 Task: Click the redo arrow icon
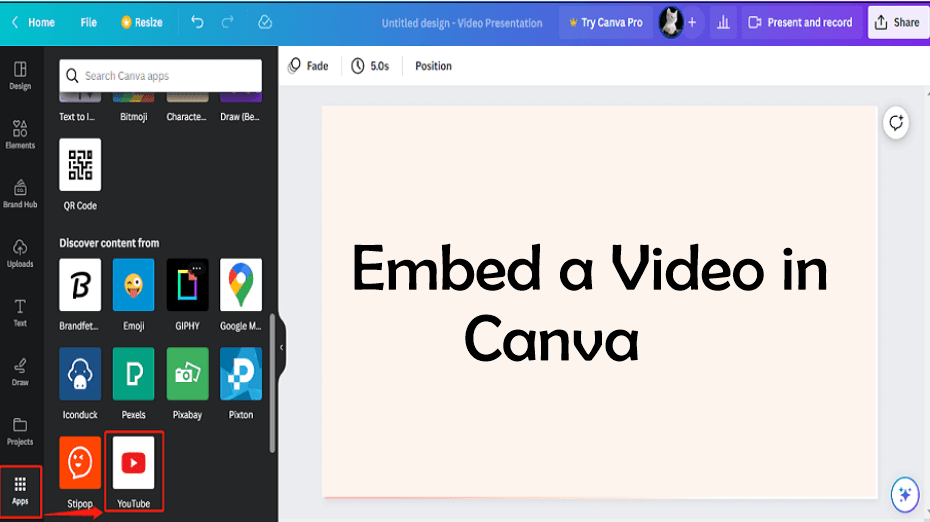[x=226, y=22]
